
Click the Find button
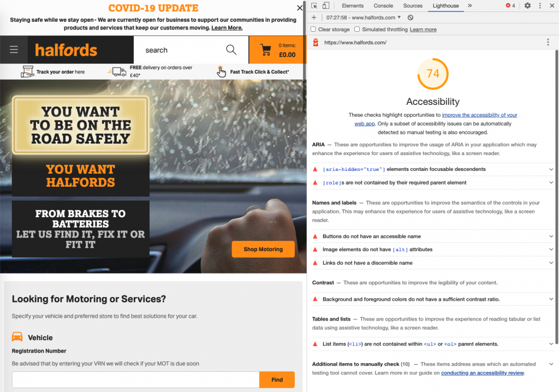[x=277, y=379]
